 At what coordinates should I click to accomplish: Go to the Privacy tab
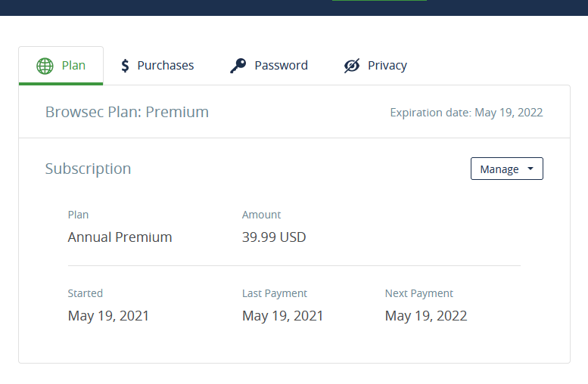(375, 66)
